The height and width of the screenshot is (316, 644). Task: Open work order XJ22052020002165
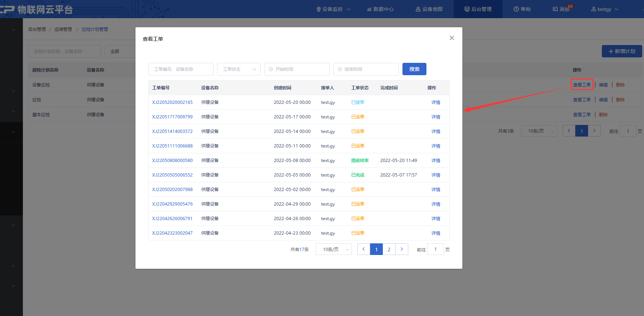click(172, 102)
